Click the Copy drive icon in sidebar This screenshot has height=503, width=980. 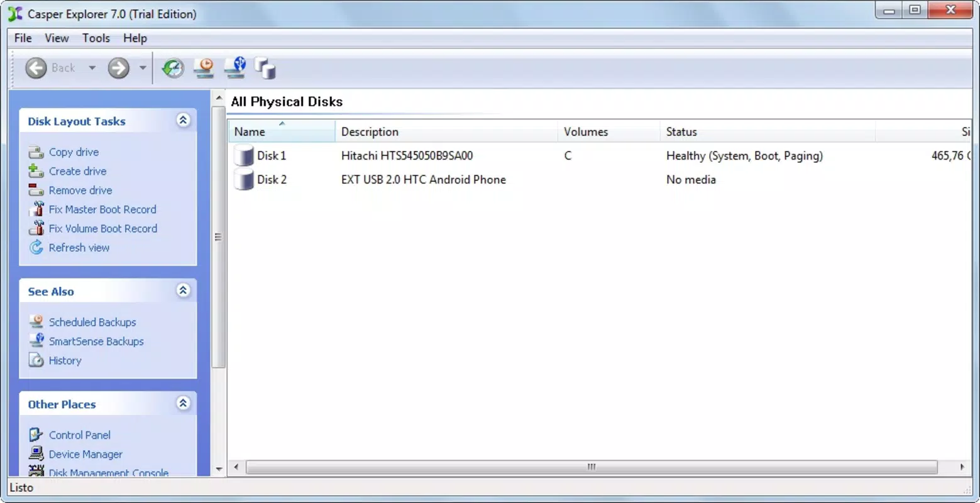pyautogui.click(x=36, y=152)
